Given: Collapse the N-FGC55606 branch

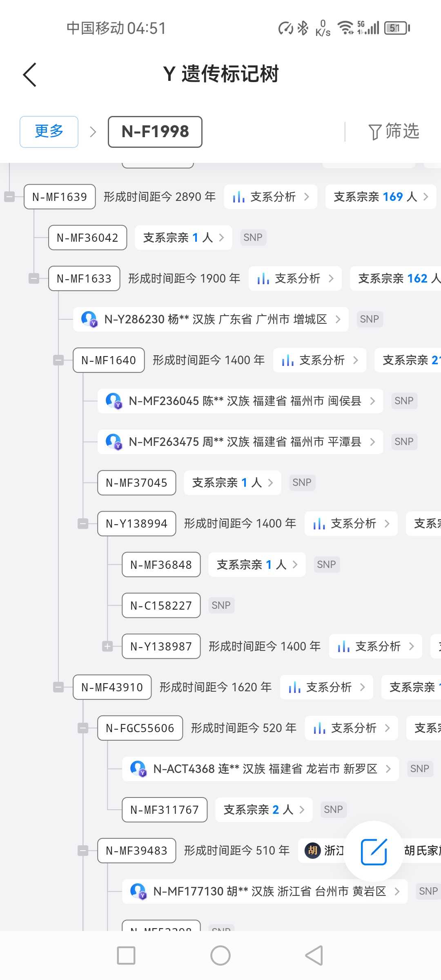Looking at the screenshot, I should click(x=83, y=728).
